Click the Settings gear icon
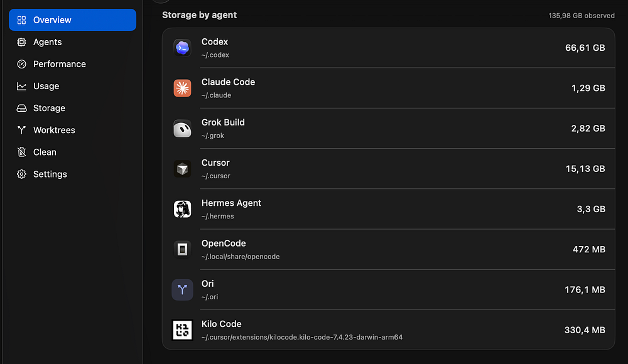This screenshot has width=628, height=364. [x=21, y=174]
